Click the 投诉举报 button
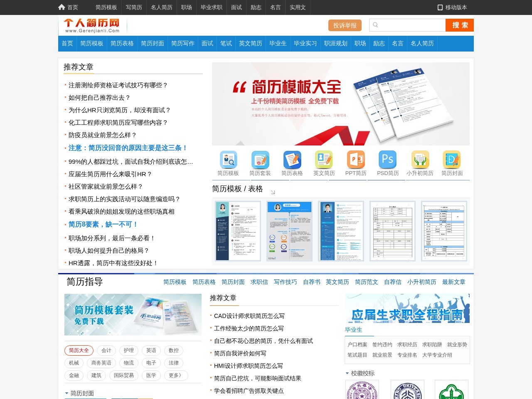The width and height of the screenshot is (532, 399). click(x=345, y=25)
